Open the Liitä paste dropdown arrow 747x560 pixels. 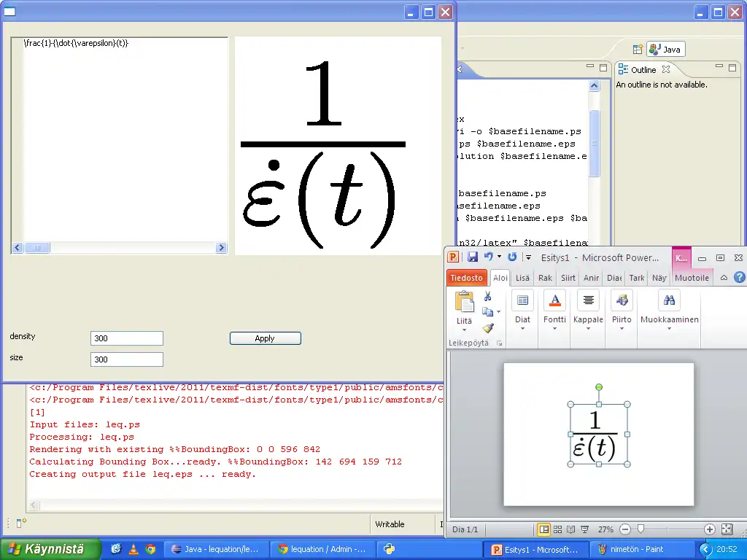point(464,330)
